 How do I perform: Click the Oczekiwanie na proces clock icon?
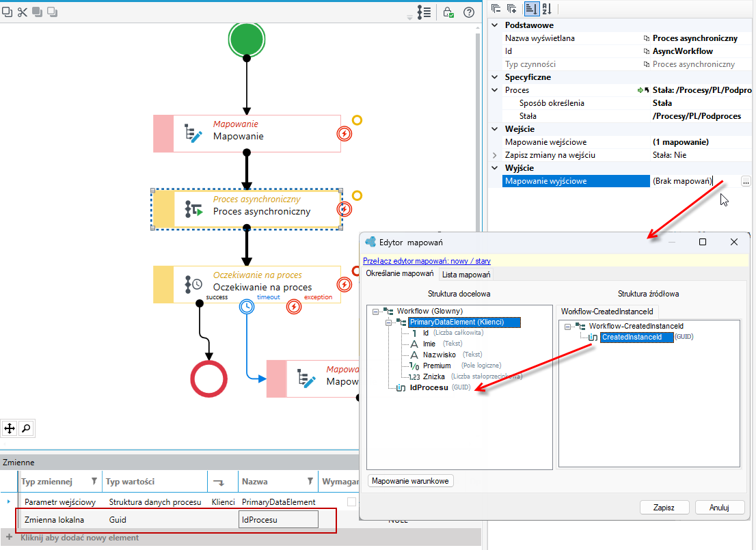click(194, 284)
